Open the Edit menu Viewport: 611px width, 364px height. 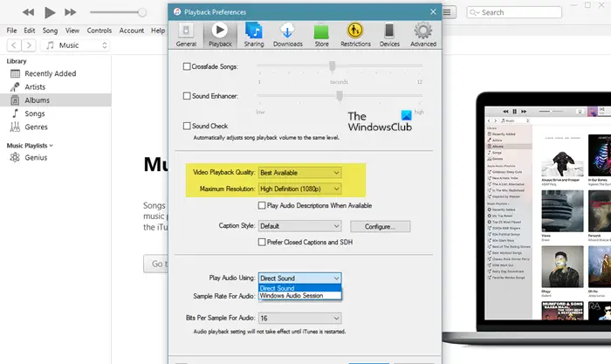point(29,31)
